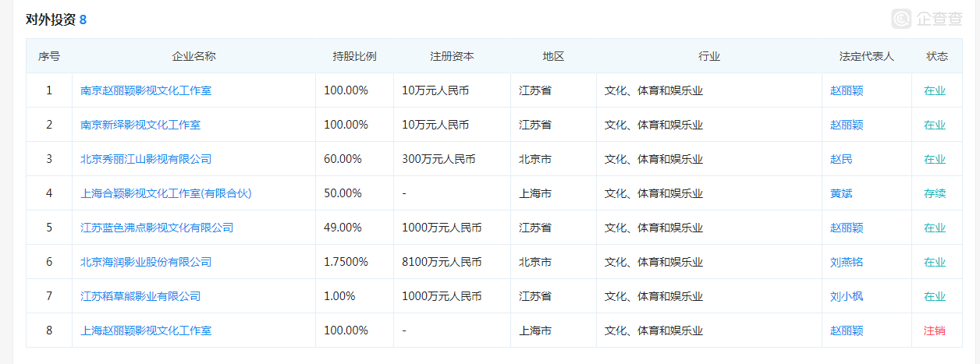The height and width of the screenshot is (364, 980).
Task: Click 江苏省 region in 南京赵丽颖 row
Action: tap(535, 90)
